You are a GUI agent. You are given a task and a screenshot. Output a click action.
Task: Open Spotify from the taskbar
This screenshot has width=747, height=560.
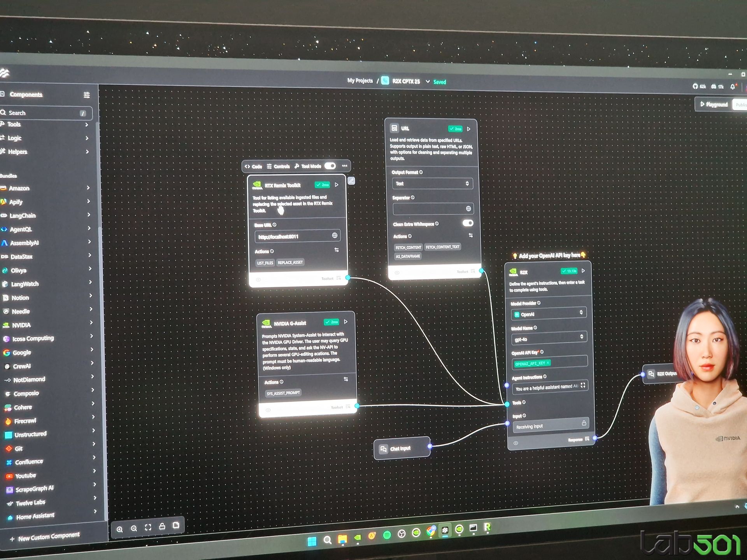[x=387, y=535]
